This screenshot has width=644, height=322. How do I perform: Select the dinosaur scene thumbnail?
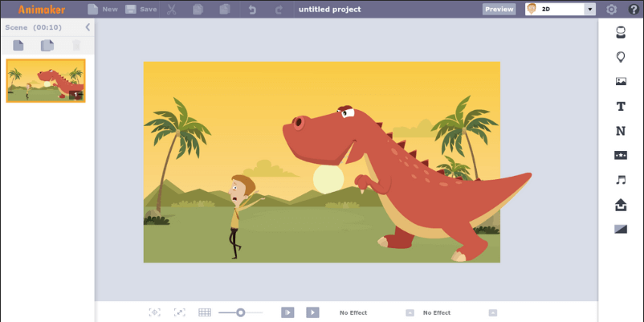tap(46, 80)
